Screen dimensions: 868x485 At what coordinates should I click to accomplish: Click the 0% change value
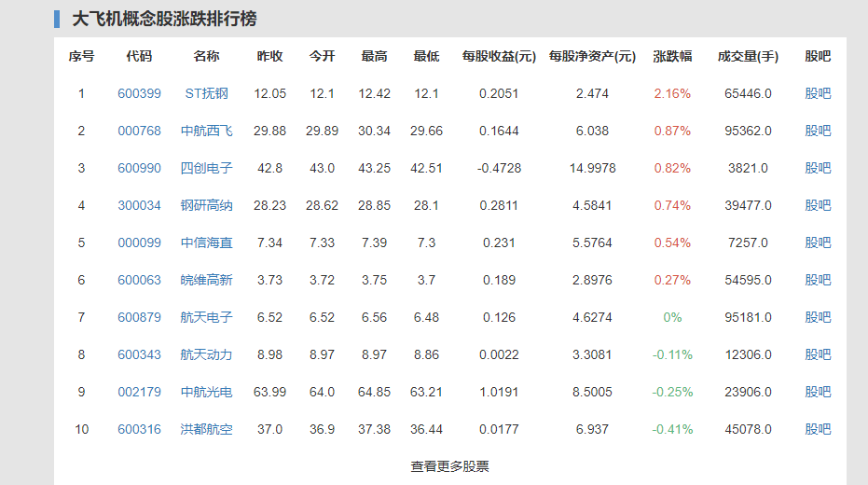(672, 317)
